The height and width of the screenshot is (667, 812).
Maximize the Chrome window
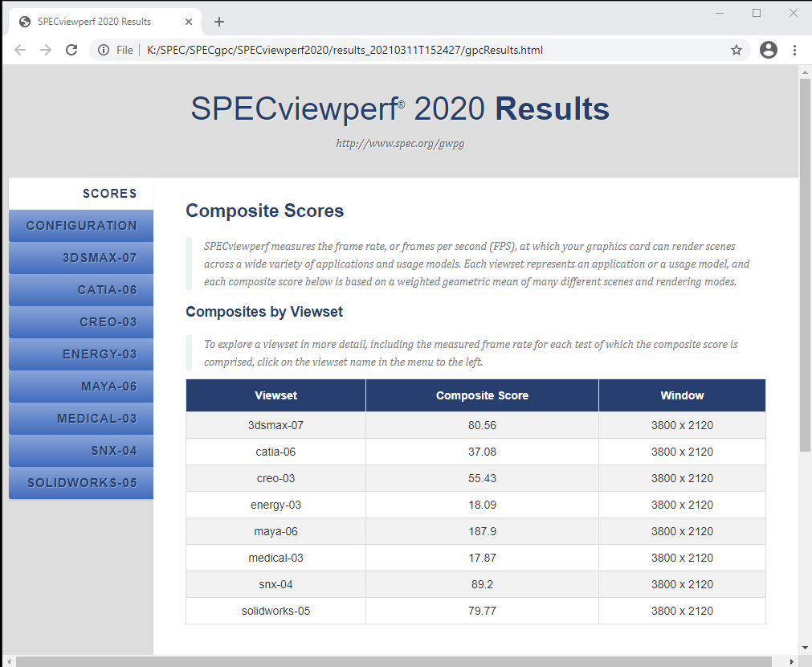point(757,13)
